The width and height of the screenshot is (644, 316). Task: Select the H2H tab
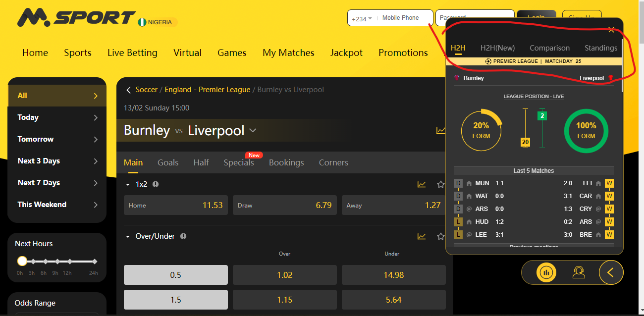pos(458,48)
